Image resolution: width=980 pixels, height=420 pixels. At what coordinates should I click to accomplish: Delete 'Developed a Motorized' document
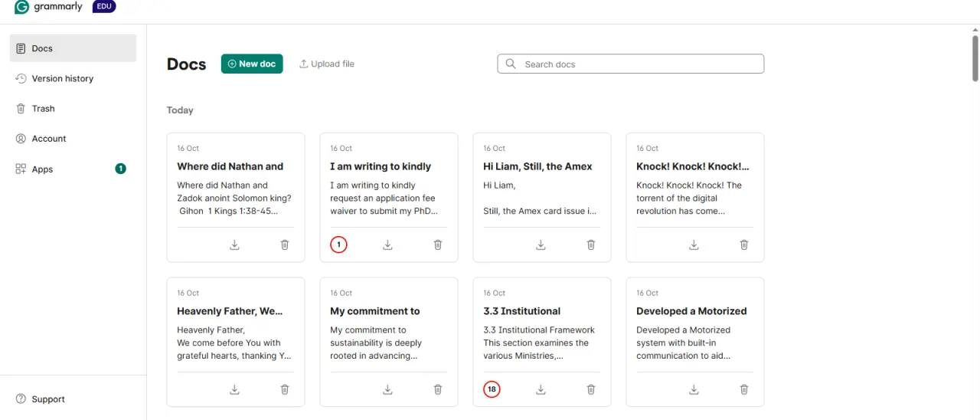click(x=744, y=389)
